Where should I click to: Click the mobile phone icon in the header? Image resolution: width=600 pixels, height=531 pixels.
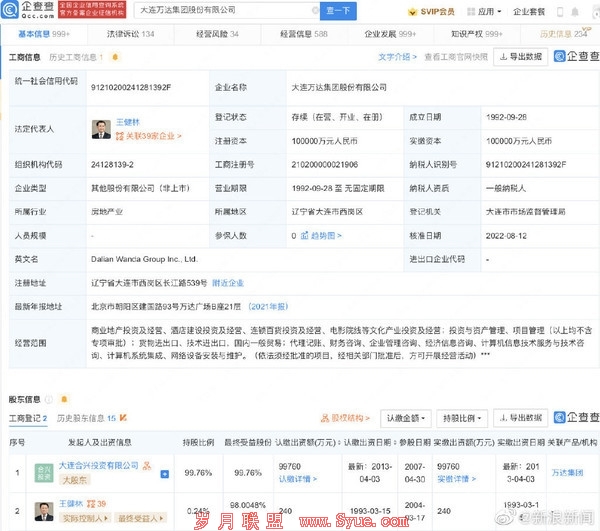[x=560, y=12]
